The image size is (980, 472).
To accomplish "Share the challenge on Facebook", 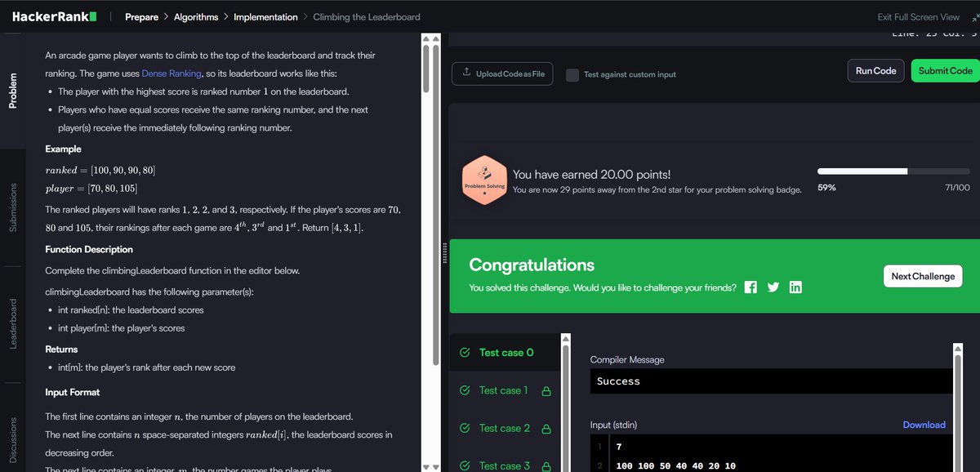I will pyautogui.click(x=751, y=287).
